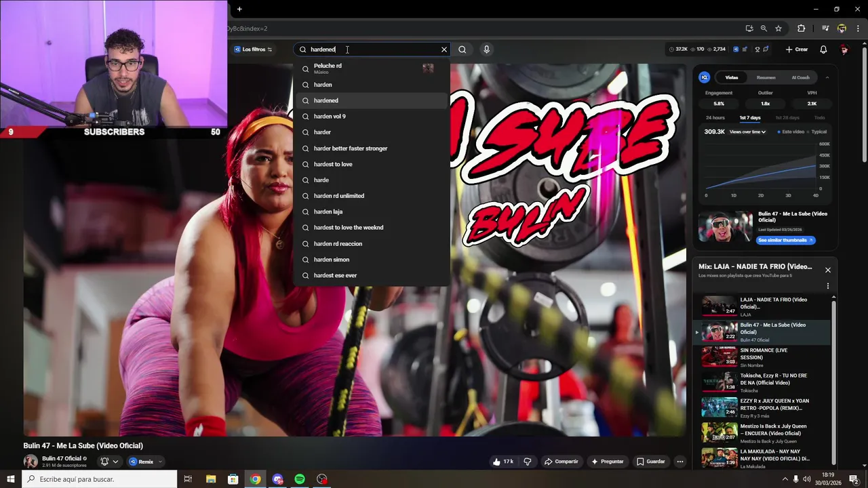Select Todo time range tab
This screenshot has width=868, height=488.
coord(819,118)
